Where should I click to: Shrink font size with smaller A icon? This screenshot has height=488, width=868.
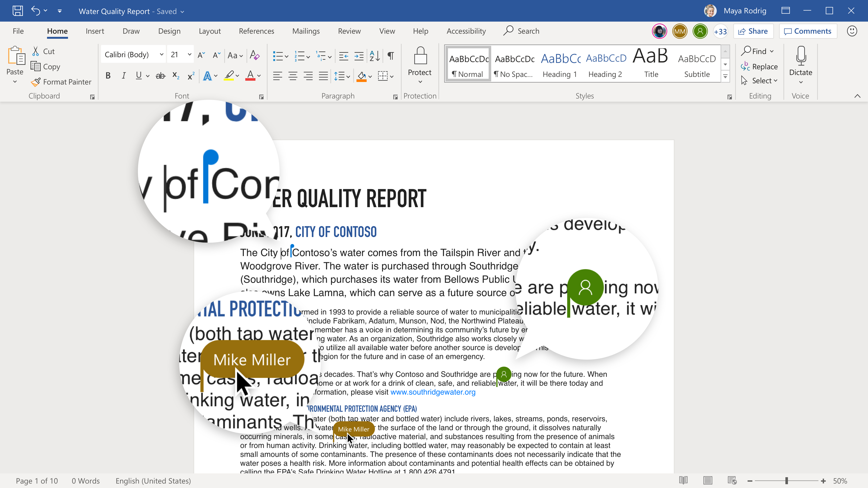(x=216, y=55)
